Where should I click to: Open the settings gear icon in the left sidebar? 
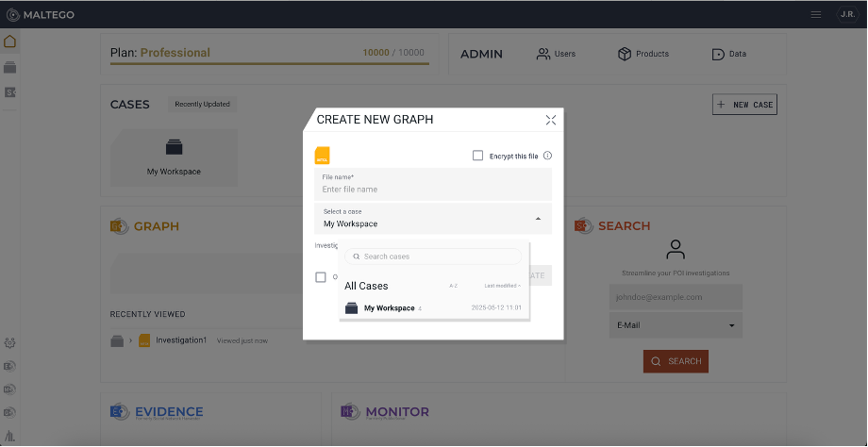point(9,343)
